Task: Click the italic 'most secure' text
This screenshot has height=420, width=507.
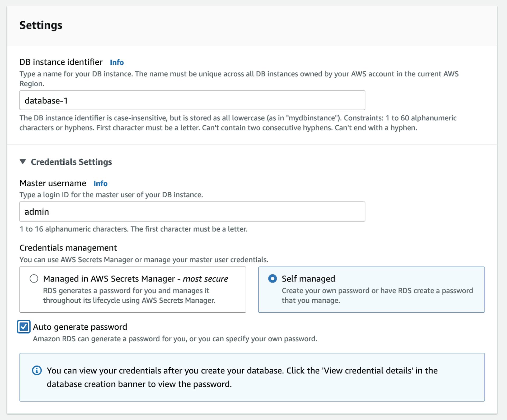Action: 206,279
